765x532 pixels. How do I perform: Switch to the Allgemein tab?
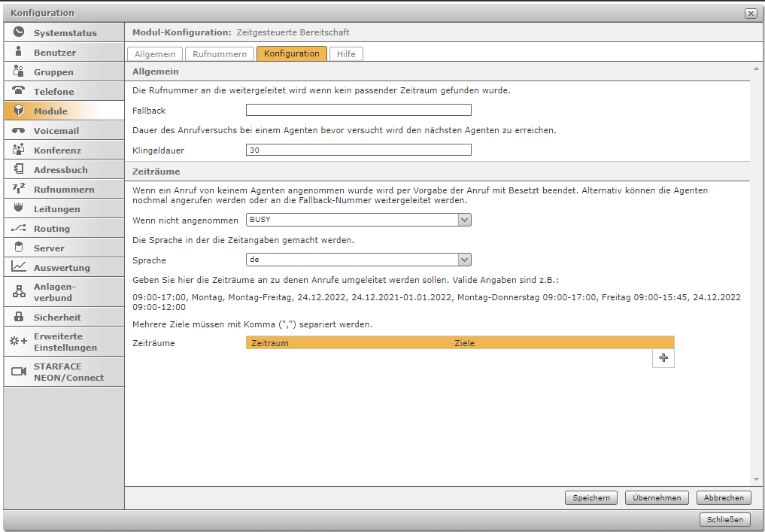[155, 54]
